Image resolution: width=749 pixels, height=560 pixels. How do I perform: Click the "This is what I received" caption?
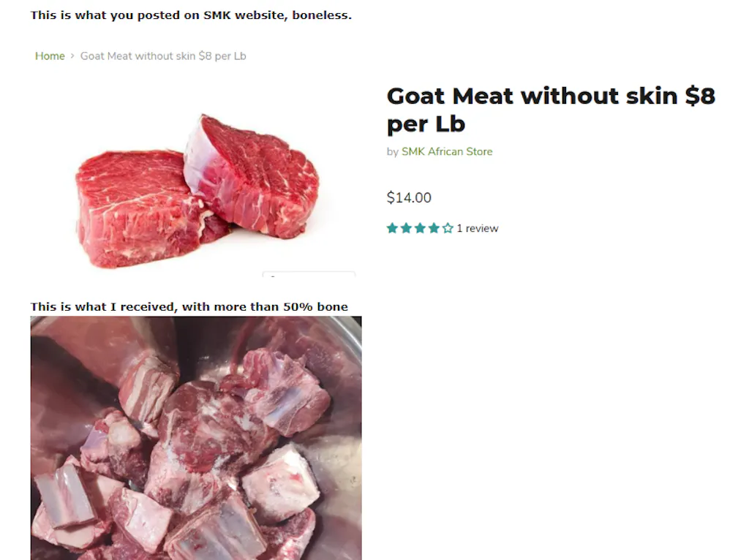189,307
